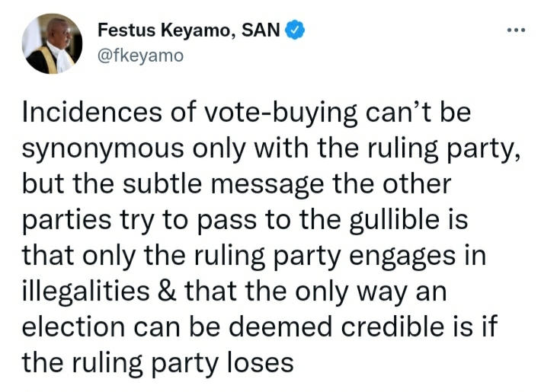Image resolution: width=541 pixels, height=392 pixels.
Task: Click the blue verified badge
Action: pos(296,31)
